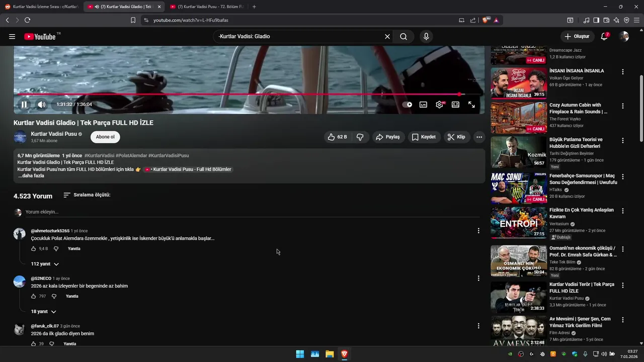The image size is (644, 362).
Task: Like the video (62 B)
Action: pos(337,137)
